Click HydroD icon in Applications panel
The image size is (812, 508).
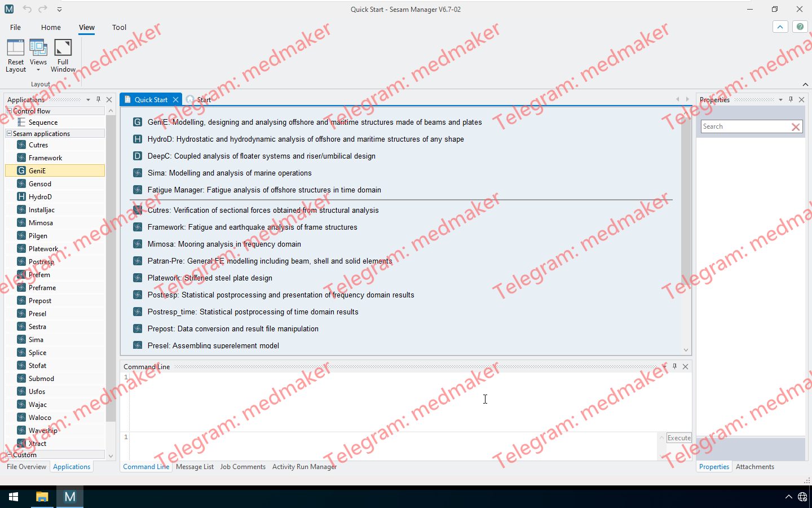(x=21, y=196)
